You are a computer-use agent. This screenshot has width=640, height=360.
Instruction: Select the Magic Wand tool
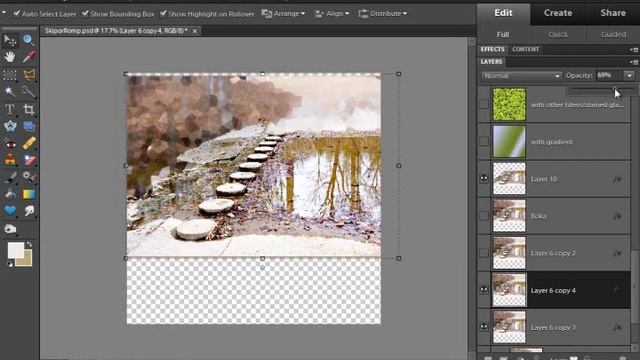coord(10,91)
